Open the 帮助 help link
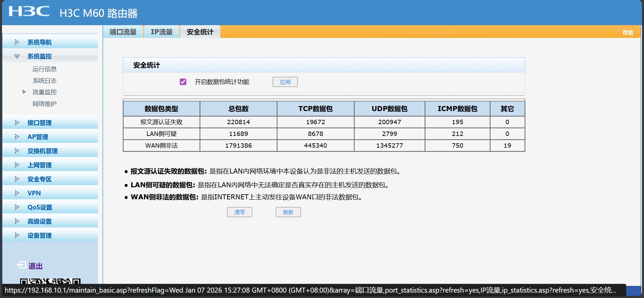The image size is (644, 298). [x=628, y=33]
